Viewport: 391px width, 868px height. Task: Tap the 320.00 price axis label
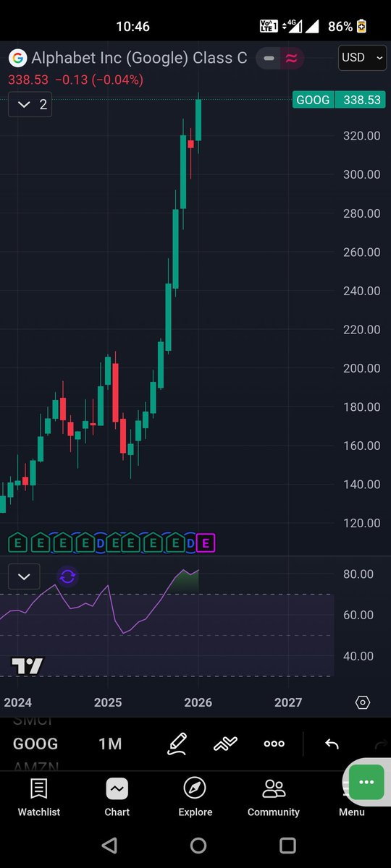[x=362, y=135]
